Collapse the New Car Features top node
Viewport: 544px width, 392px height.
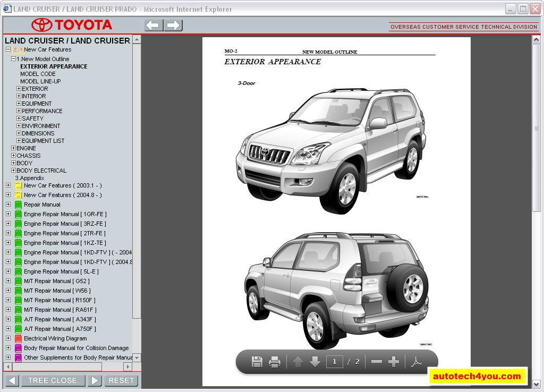coord(8,49)
